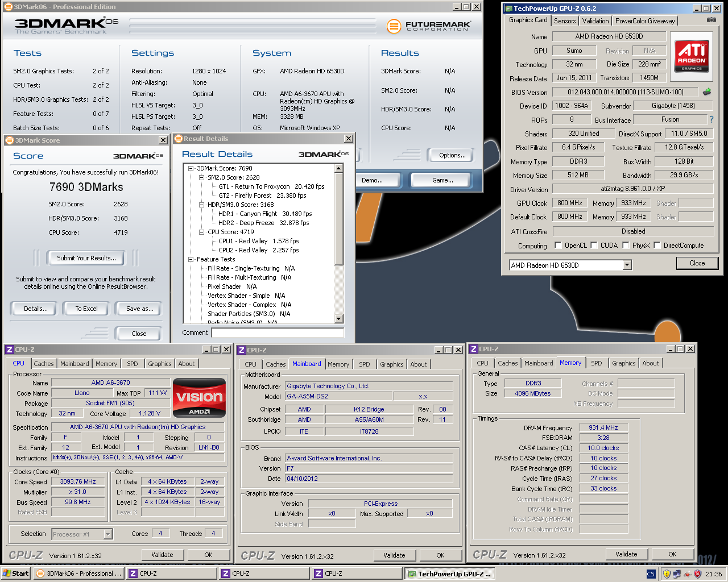Toggle the DirectCompute checkbox

[x=657, y=246]
